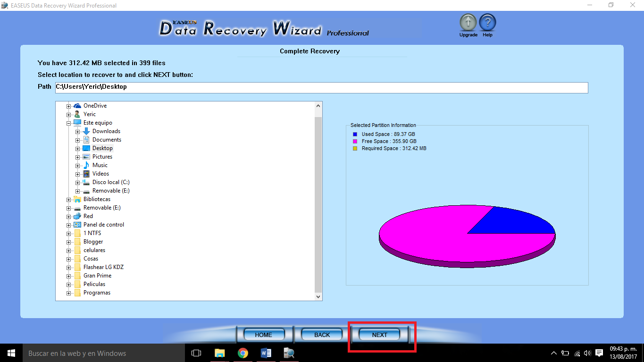Open the Action Center notification icon
Viewport: 644px width, 362px height.
[x=599, y=353]
